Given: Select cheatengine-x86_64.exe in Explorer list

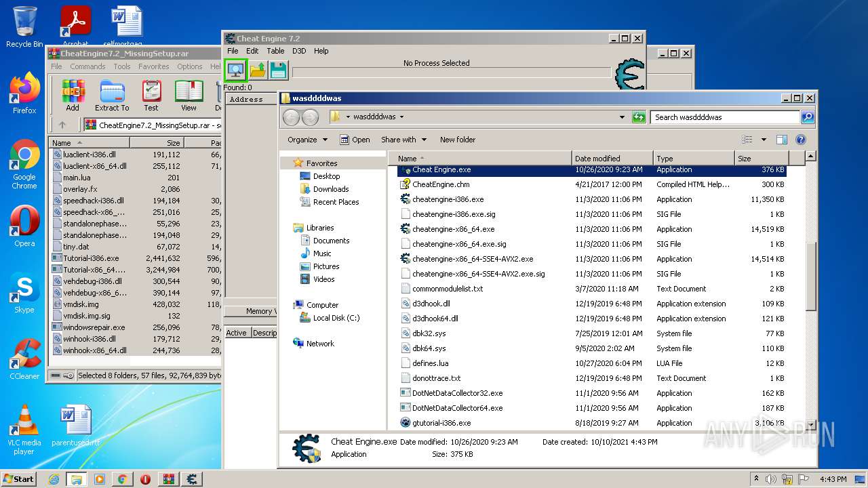Looking at the screenshot, I should point(591,229).
